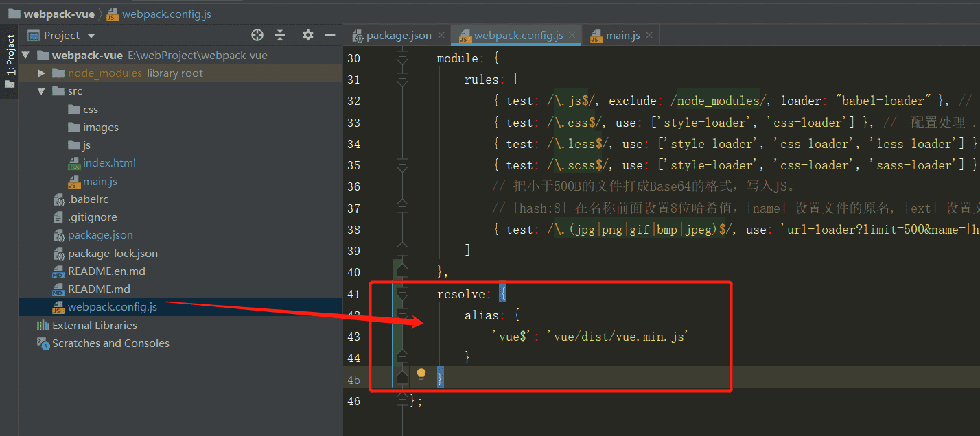Toggle the 1: Project side tool window
The image size is (980, 436).
tap(10, 62)
